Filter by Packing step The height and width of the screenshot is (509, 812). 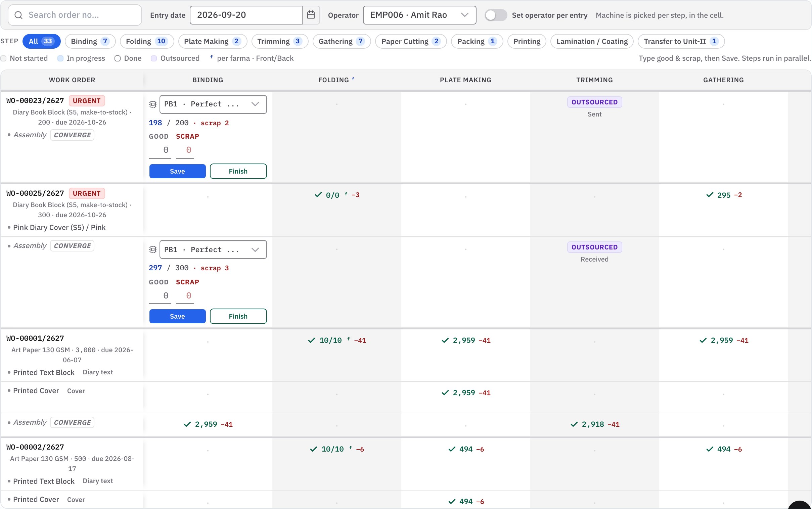coord(477,41)
